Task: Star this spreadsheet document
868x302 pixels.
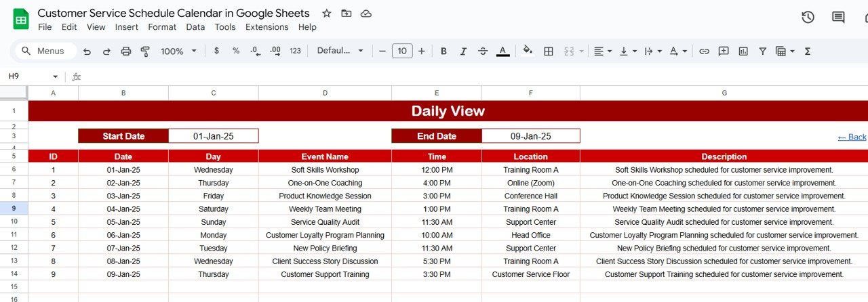Action: 327,14
